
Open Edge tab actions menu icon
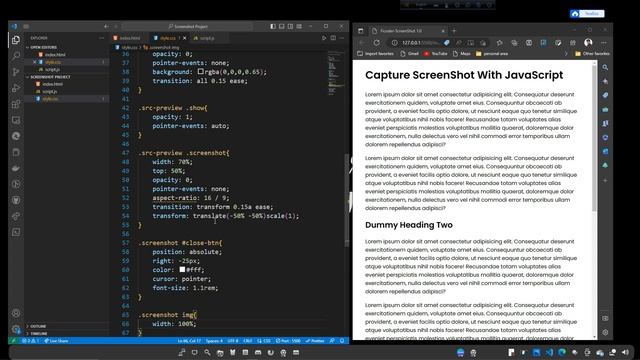[x=360, y=31]
